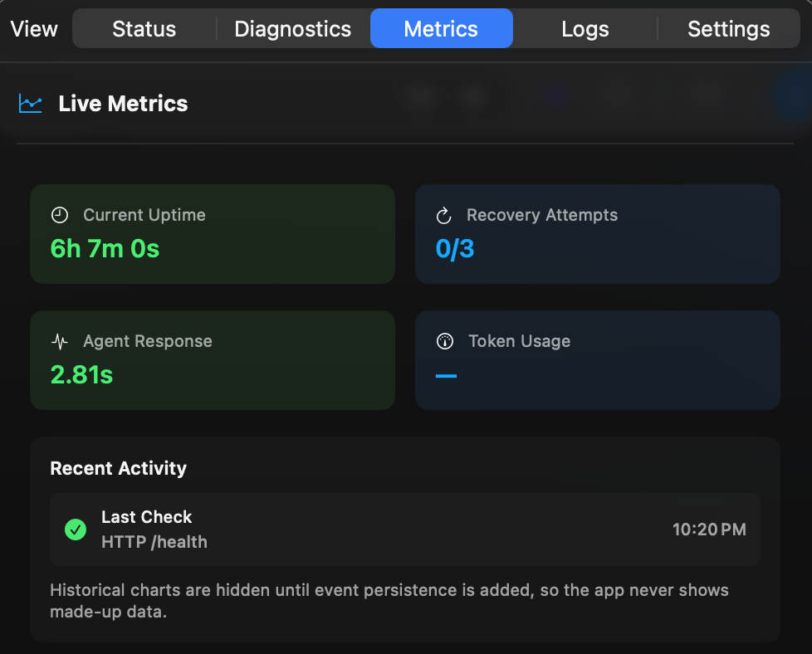Reselect the Metrics tab

tap(441, 28)
